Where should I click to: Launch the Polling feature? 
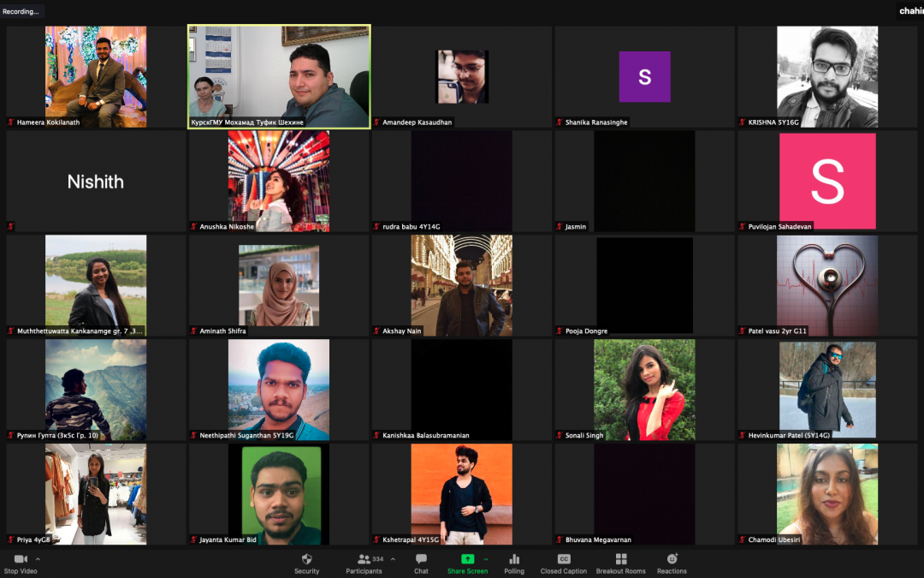pos(514,563)
